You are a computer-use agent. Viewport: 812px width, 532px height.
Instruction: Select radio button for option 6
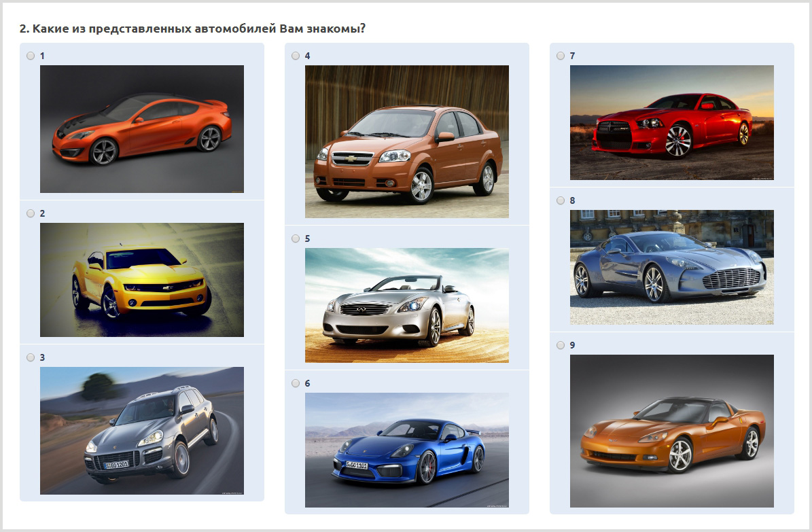(296, 383)
